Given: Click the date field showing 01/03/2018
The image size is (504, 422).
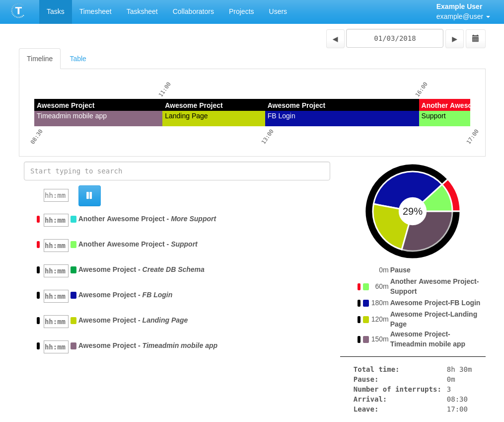Looking at the screenshot, I should click(x=395, y=38).
